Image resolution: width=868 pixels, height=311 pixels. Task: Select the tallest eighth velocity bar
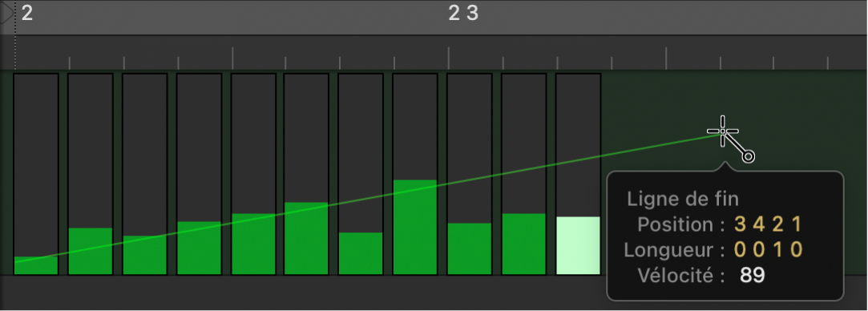[x=414, y=228]
